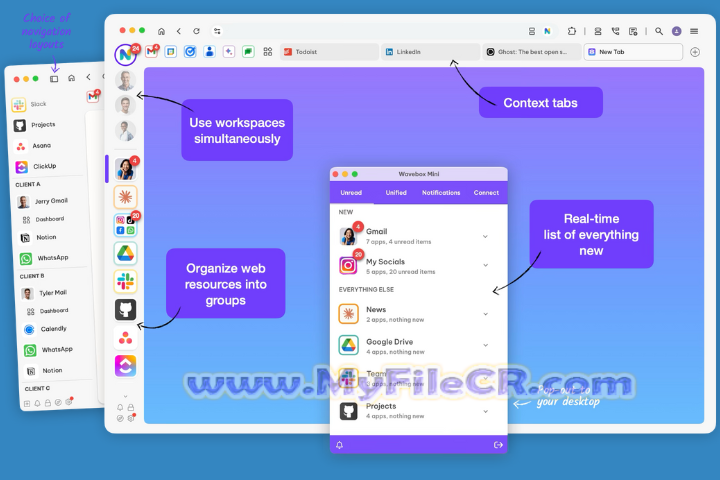Viewport: 720px width, 480px height.
Task: Open the ClickUp group in sidebar
Action: pyautogui.click(x=125, y=366)
